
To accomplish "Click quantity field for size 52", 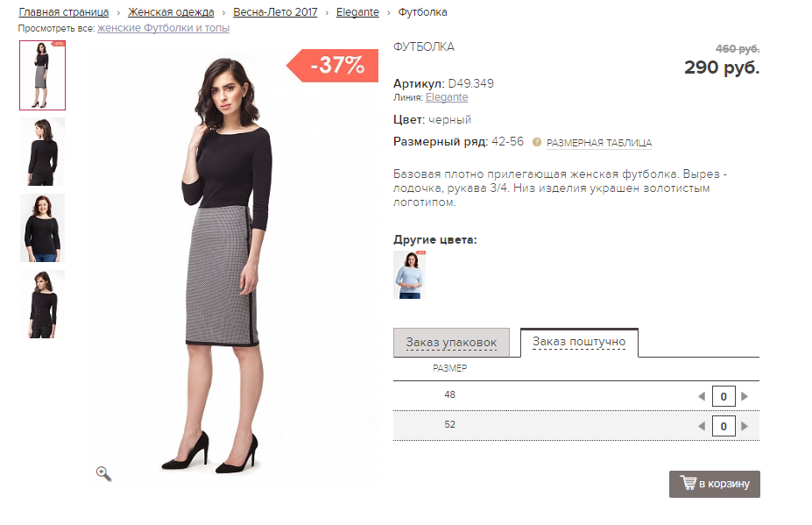I will [723, 427].
